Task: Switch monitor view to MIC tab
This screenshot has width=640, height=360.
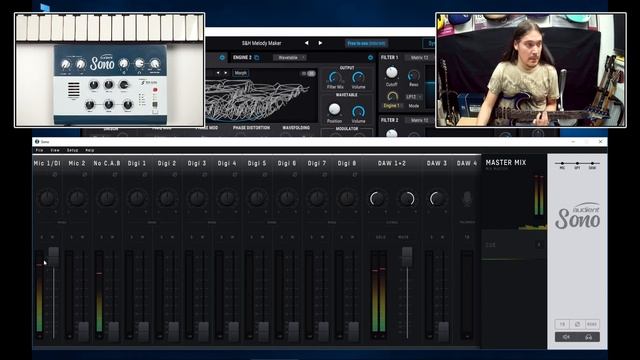Action: click(562, 165)
